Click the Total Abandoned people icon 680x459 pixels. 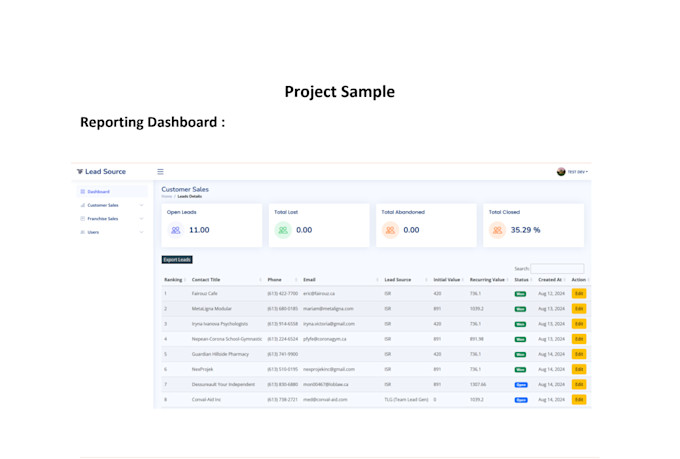coord(390,230)
